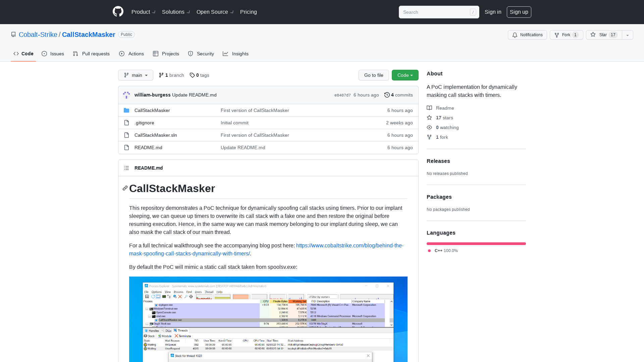Screen dimensions: 644x362
Task: Click the file icon next to README.md row
Action: click(x=126, y=147)
